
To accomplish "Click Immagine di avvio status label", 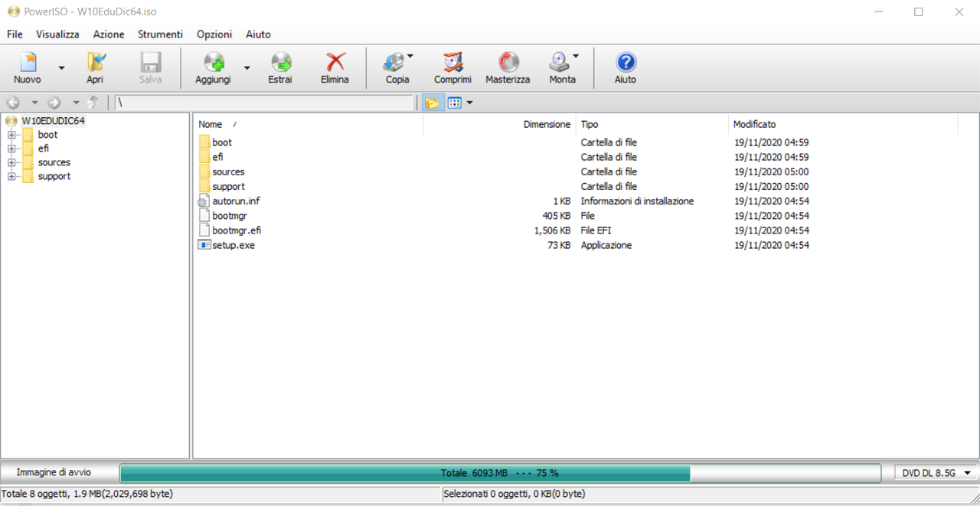I will [x=54, y=472].
